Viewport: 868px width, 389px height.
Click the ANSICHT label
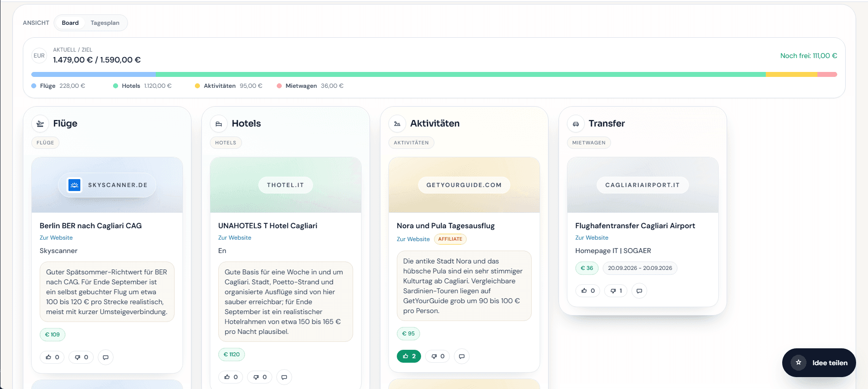tap(36, 23)
